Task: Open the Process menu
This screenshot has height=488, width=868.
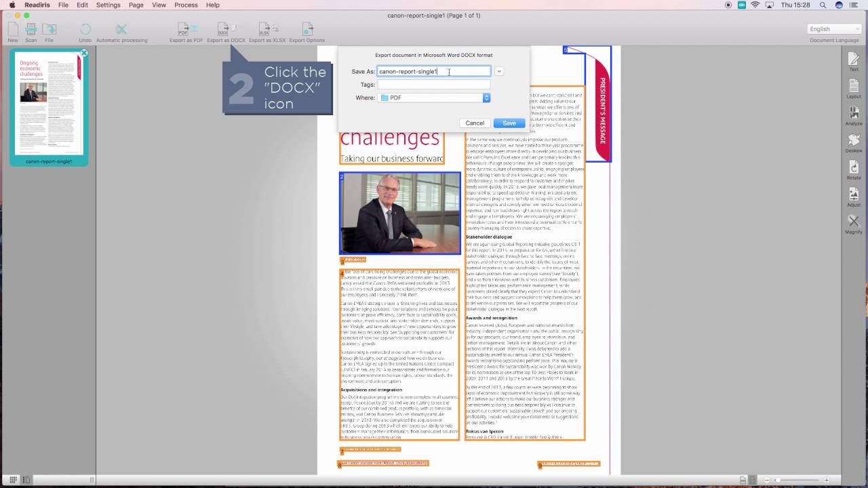Action: (x=186, y=5)
